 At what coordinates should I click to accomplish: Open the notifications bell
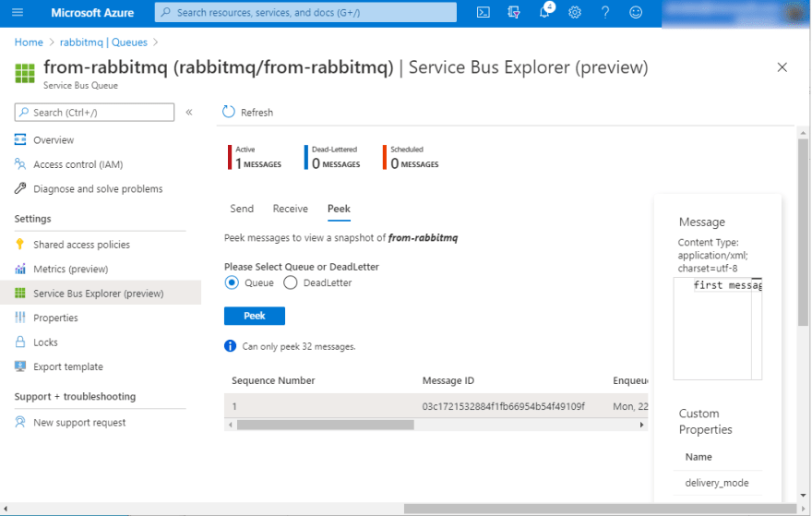tap(544, 12)
